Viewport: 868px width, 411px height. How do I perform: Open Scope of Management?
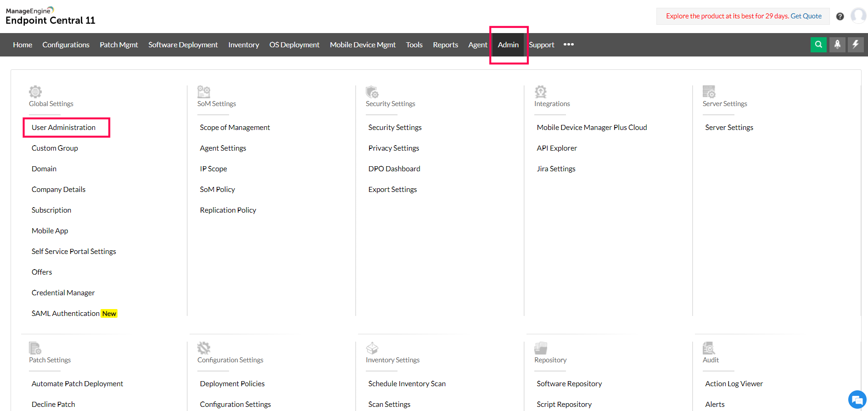click(235, 127)
